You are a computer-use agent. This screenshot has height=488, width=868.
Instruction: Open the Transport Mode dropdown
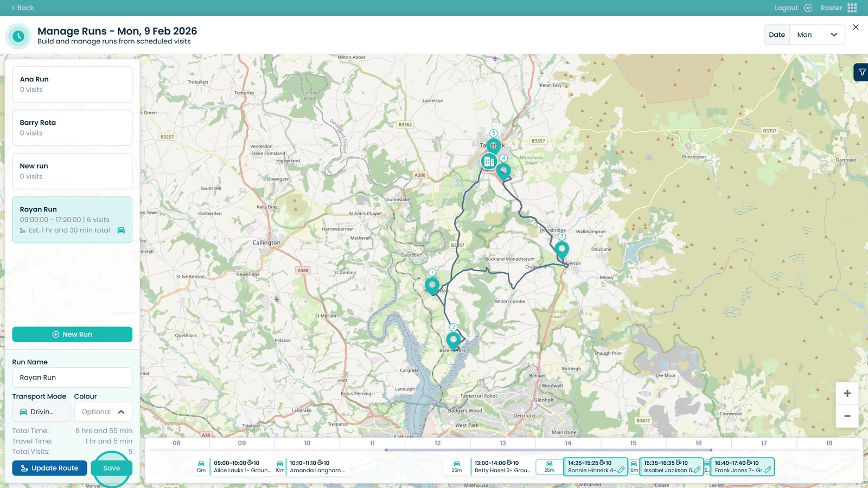coord(41,412)
